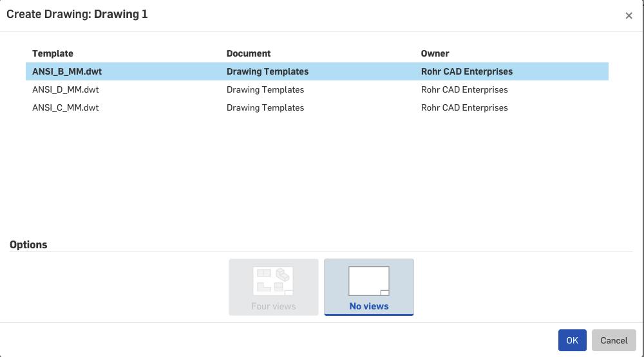The height and width of the screenshot is (357, 644).
Task: Click Rohr CAD Enterprises in the ANSI_B_MM row
Action: click(467, 71)
